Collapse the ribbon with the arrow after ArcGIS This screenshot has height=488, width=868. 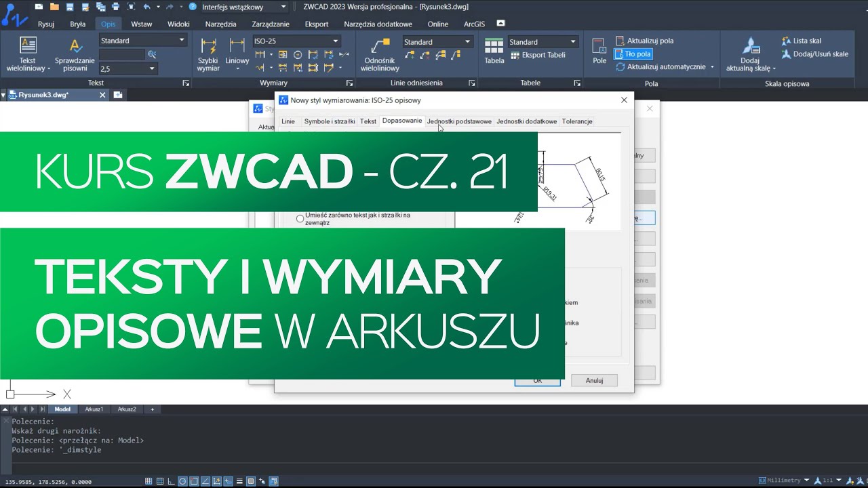(x=500, y=23)
